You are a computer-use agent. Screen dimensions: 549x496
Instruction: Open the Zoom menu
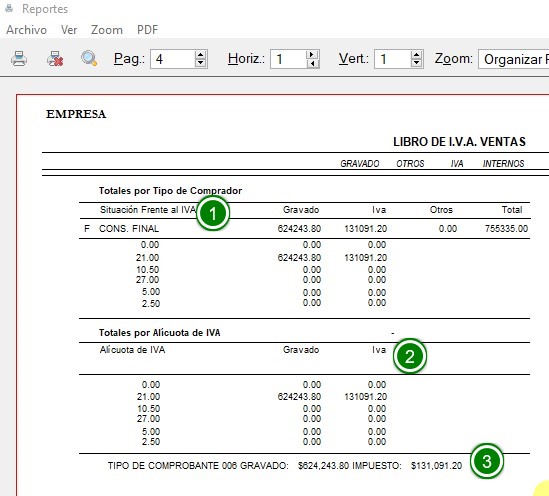click(x=107, y=30)
